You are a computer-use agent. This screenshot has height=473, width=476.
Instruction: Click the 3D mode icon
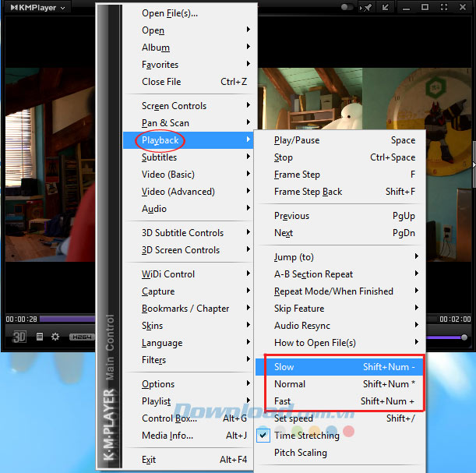(x=19, y=337)
